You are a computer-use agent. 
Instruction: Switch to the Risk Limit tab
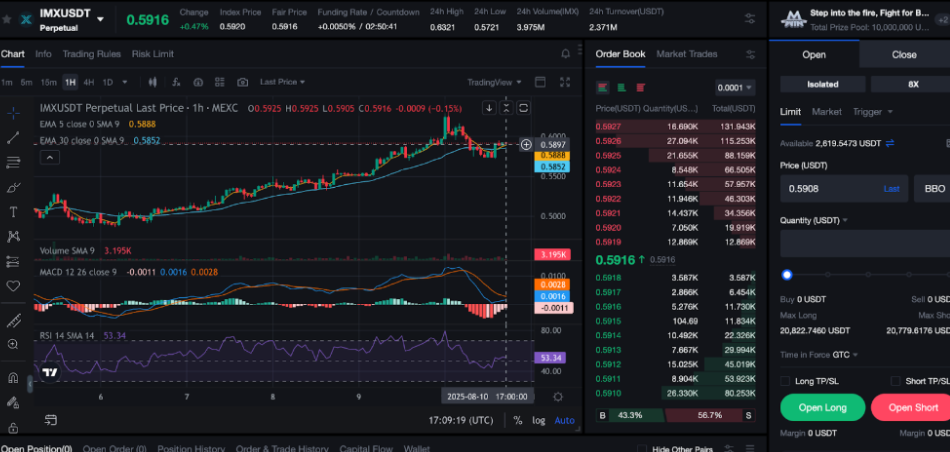(x=153, y=54)
